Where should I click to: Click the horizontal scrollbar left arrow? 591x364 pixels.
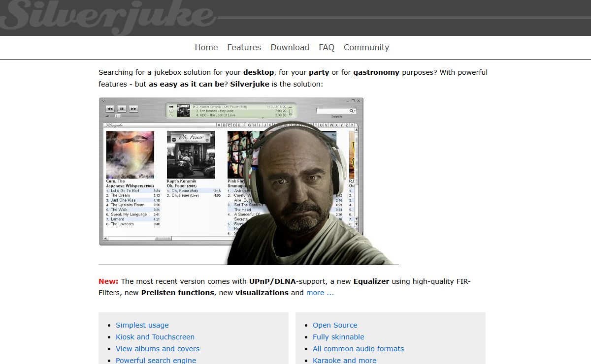(105, 239)
